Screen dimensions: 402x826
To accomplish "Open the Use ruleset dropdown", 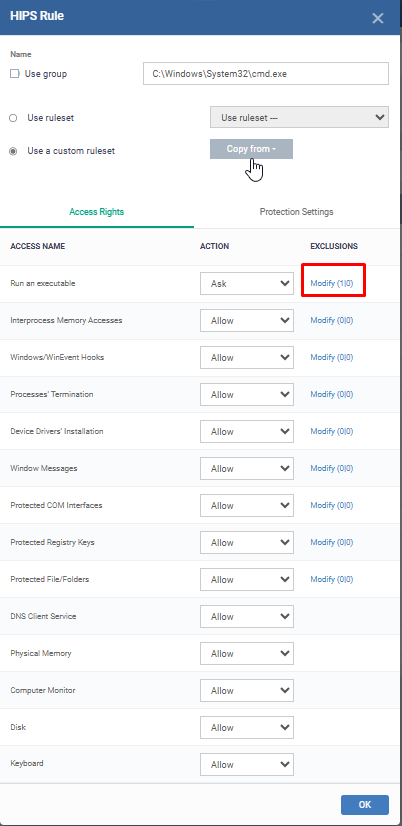I will (x=299, y=117).
